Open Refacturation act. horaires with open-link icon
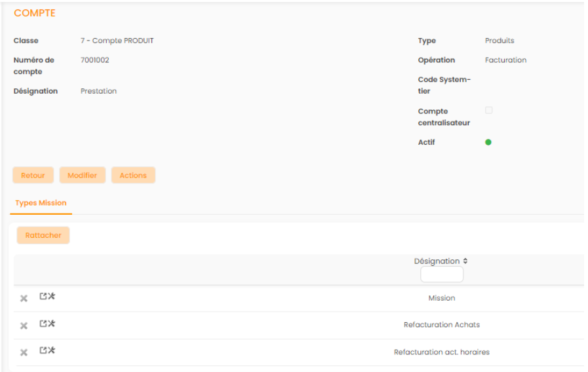The width and height of the screenshot is (588, 372). coord(43,350)
